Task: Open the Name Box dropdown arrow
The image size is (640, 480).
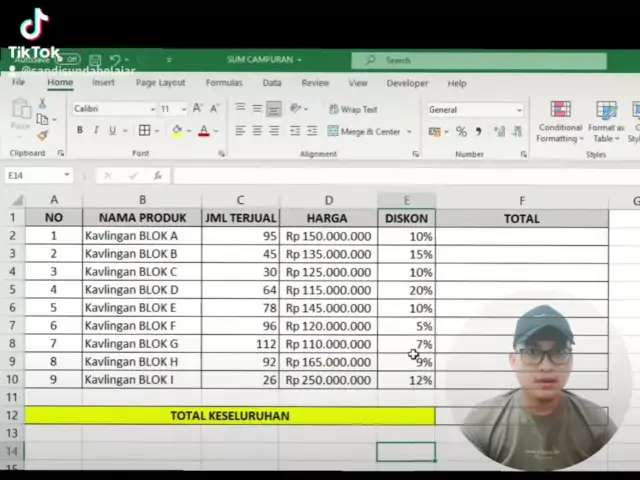Action: [x=66, y=175]
